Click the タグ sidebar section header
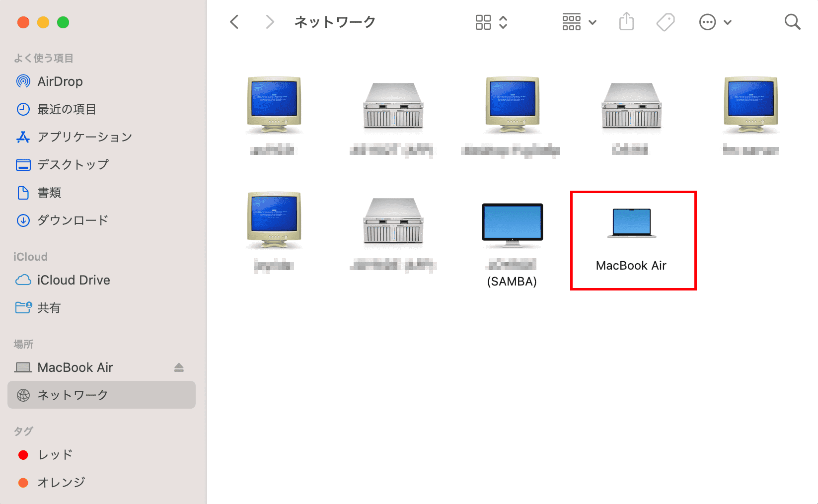Screen dimensions: 818x504 point(23,431)
